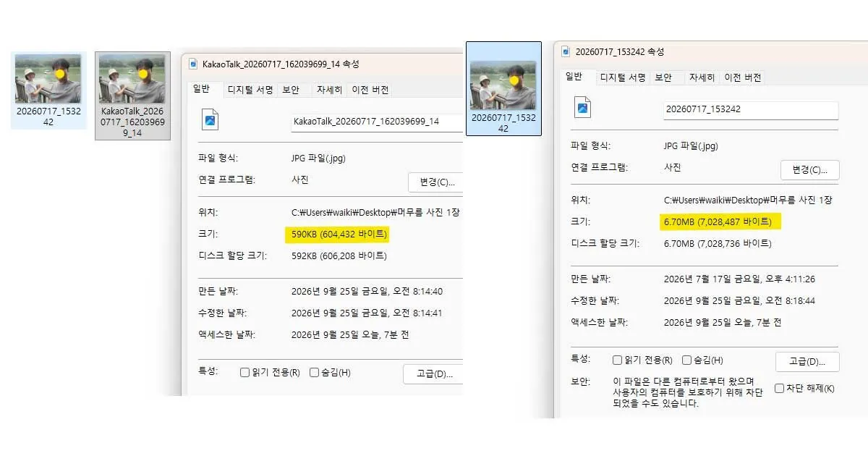The image size is (868, 456).
Task: Click the JPG file icon in the 20260717_153242 properties dialog
Action: point(582,109)
